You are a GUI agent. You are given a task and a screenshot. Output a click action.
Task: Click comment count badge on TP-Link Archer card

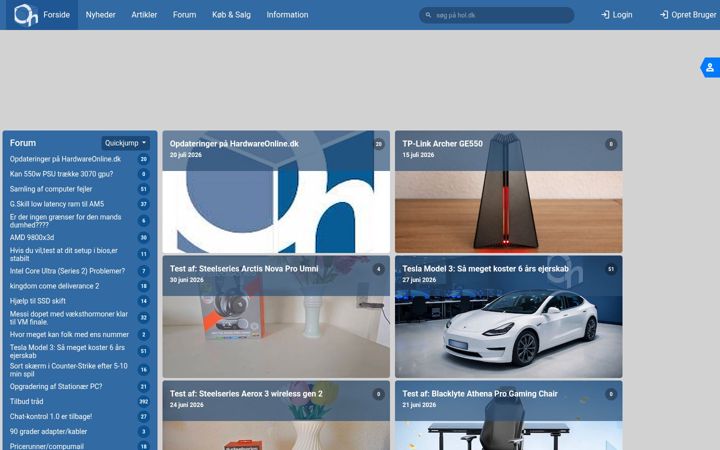tap(611, 144)
